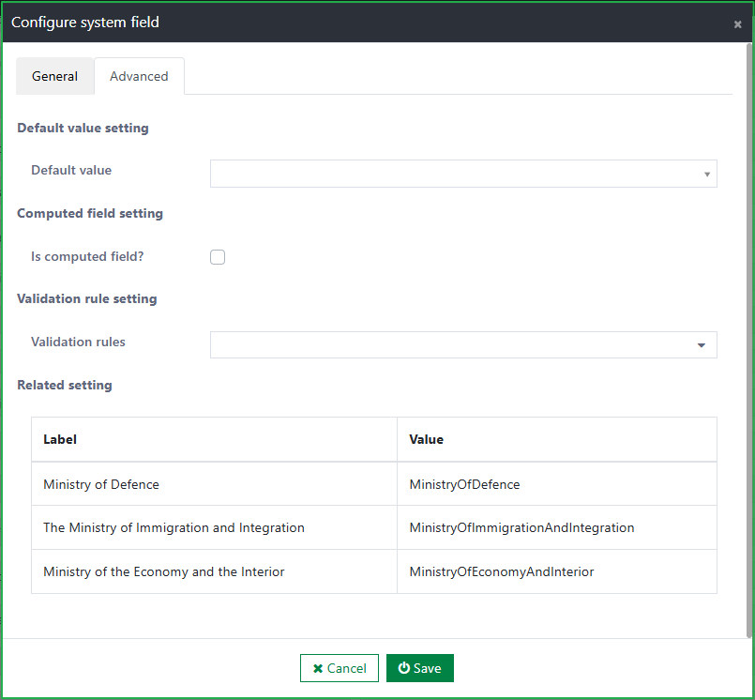Click the Default value dropdown arrow
The image size is (755, 700).
click(x=707, y=174)
